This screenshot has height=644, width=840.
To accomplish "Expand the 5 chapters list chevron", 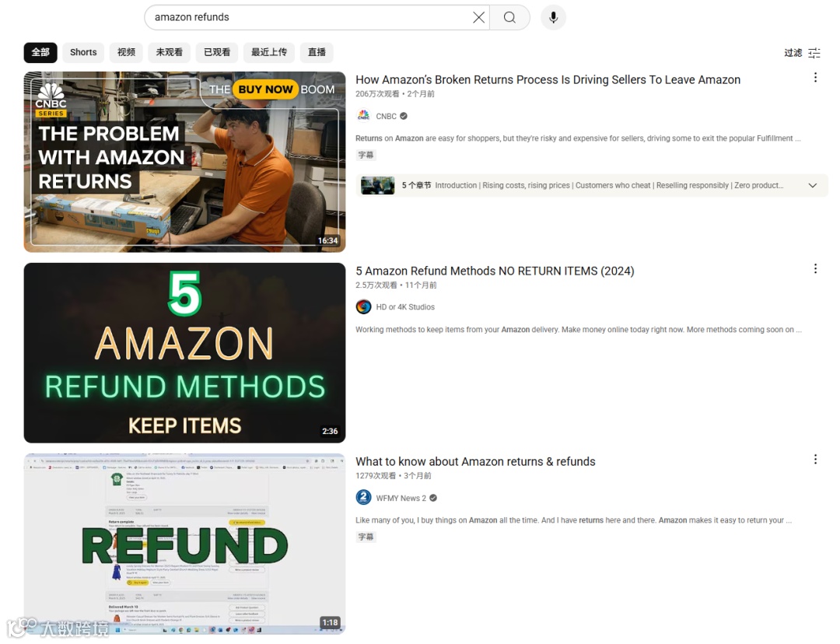I will [x=813, y=185].
